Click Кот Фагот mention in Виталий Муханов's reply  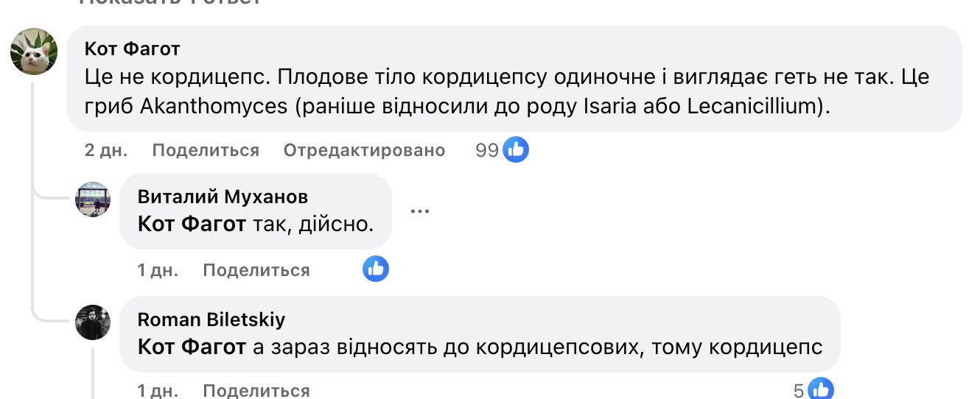pos(192,224)
